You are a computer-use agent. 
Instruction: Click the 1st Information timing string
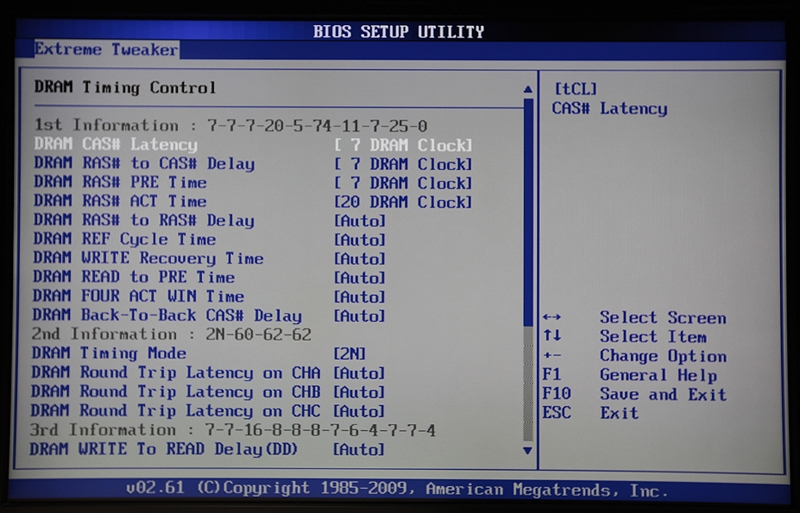tap(317, 126)
